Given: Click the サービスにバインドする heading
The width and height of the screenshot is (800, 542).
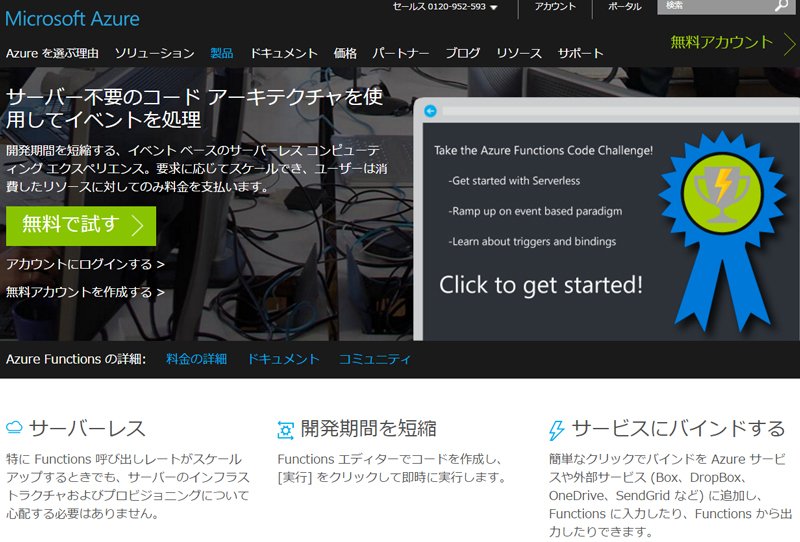Looking at the screenshot, I should tap(678, 428).
